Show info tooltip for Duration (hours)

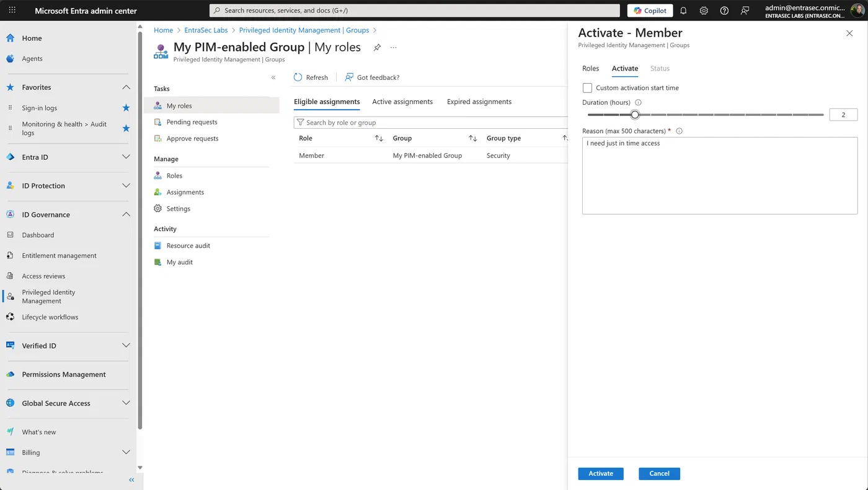(639, 103)
